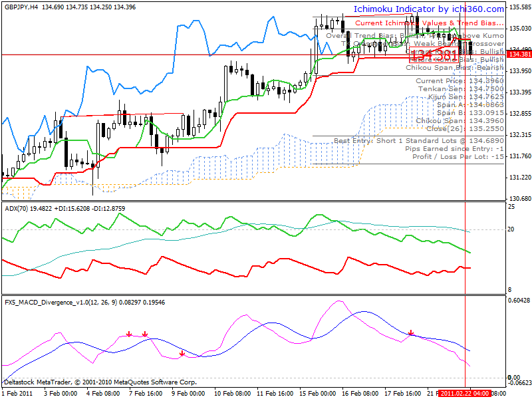Select the Tenkan Sen: 134.7500 value
The width and height of the screenshot is (532, 399).
click(x=461, y=89)
